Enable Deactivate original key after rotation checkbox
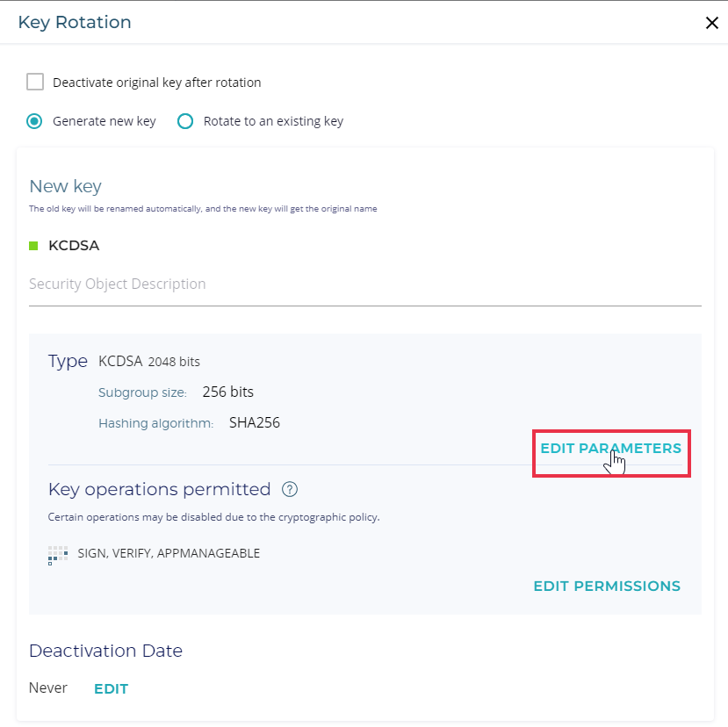The height and width of the screenshot is (727, 728). pyautogui.click(x=35, y=83)
